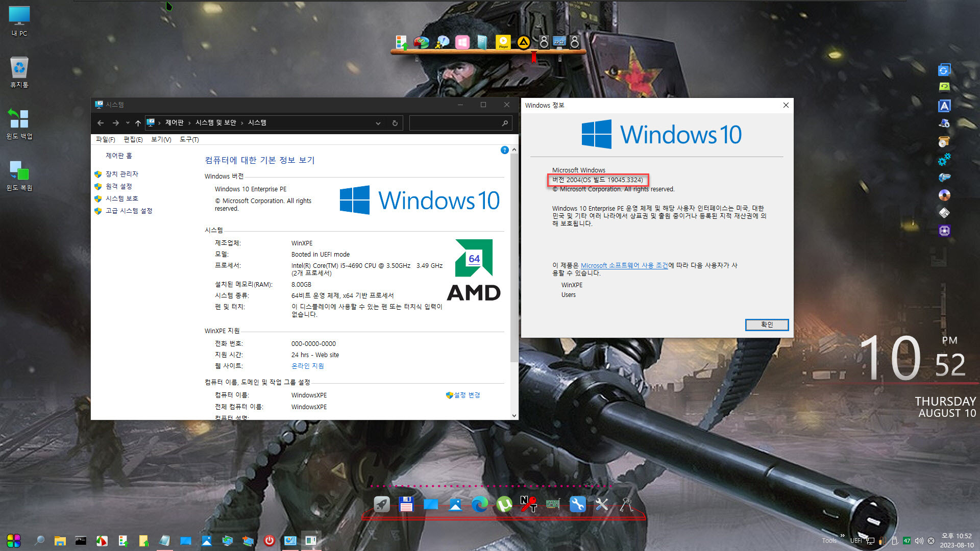The width and height of the screenshot is (980, 551).
Task: Open the keys icon in the bottom dock
Action: tap(626, 505)
